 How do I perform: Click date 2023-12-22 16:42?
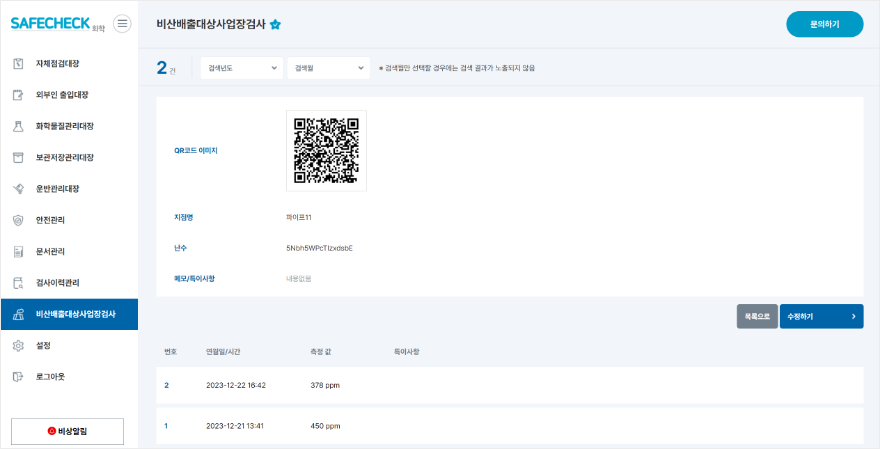[236, 386]
